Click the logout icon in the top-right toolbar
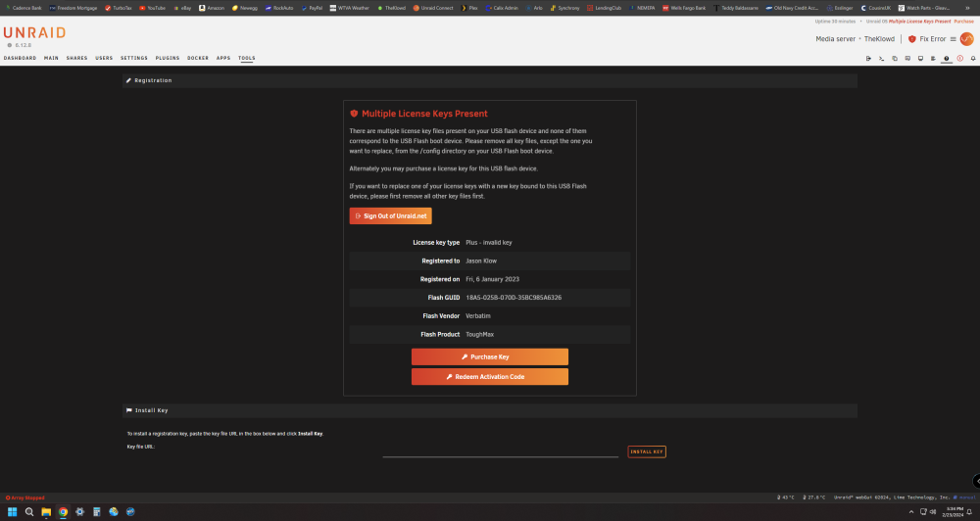 coord(868,58)
